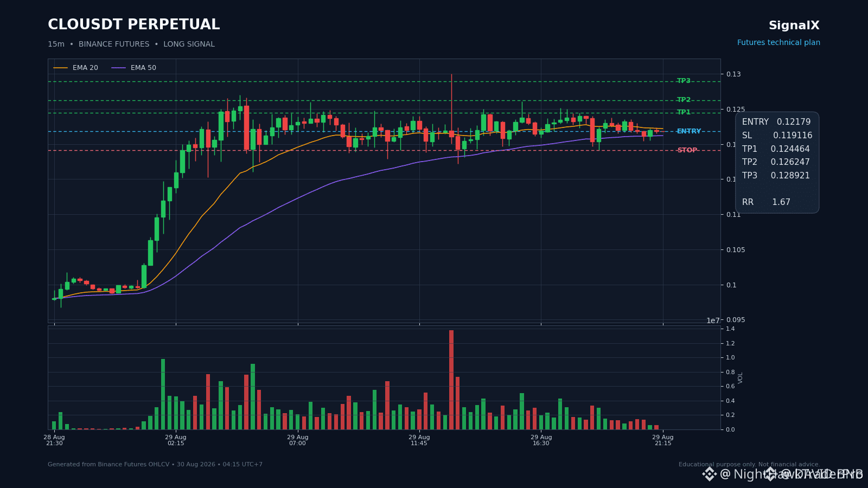Viewport: 868px width, 488px height.
Task: Click the 1.4 volume axis label
Action: (730, 329)
